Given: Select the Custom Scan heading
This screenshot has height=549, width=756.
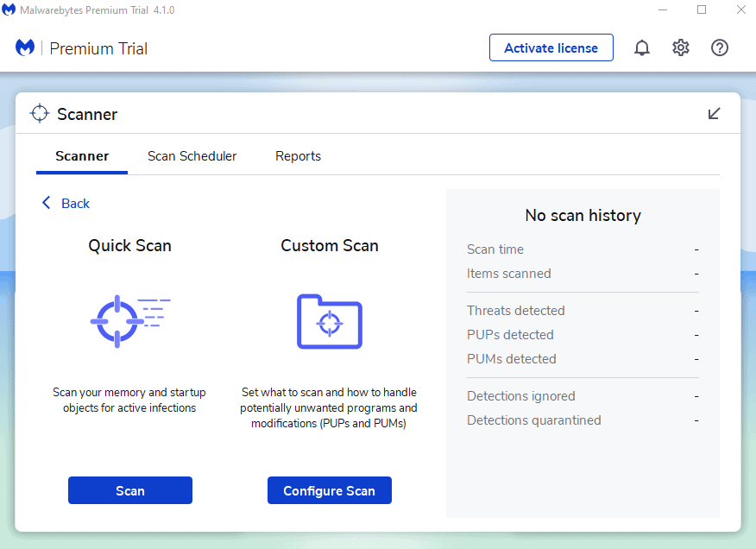Looking at the screenshot, I should [330, 245].
